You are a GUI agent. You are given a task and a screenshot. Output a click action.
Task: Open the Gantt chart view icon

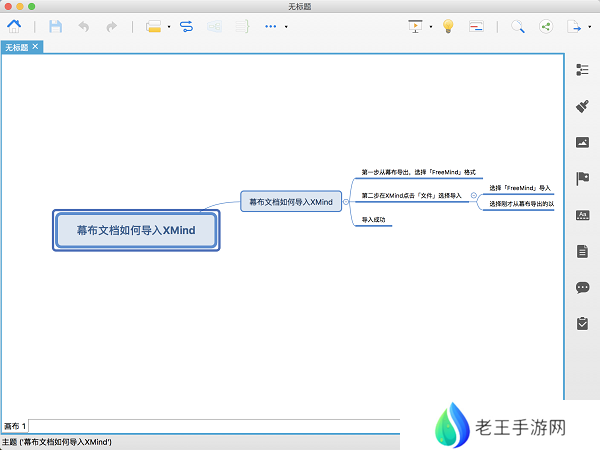476,26
